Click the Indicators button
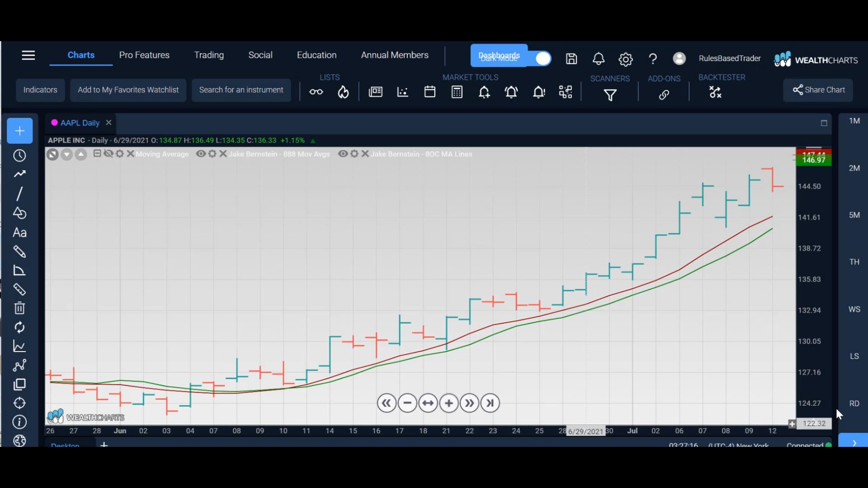 (40, 90)
